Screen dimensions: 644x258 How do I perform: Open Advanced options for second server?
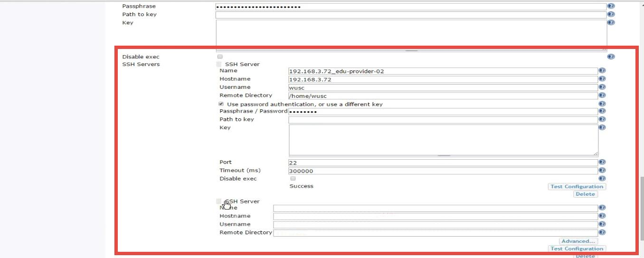[578, 241]
